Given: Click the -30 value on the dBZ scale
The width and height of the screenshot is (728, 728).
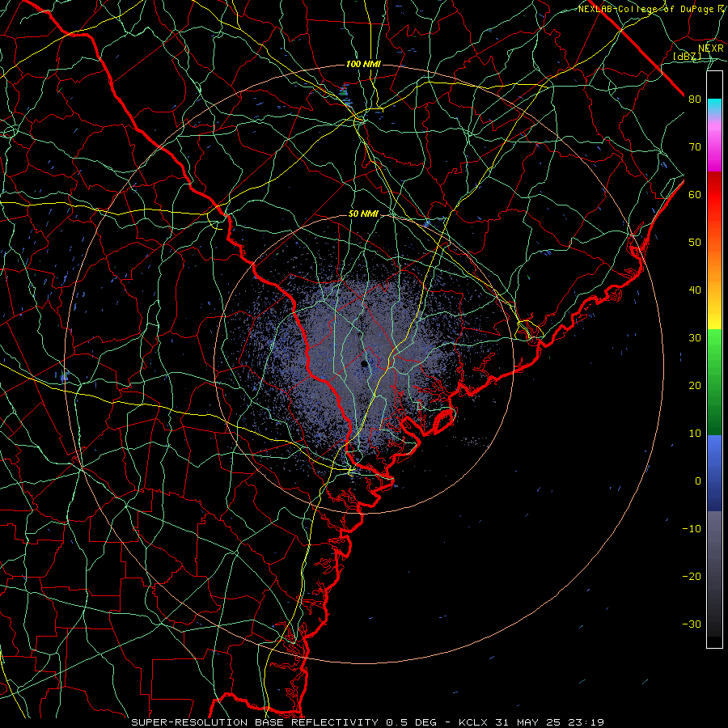Looking at the screenshot, I should click(x=692, y=624).
